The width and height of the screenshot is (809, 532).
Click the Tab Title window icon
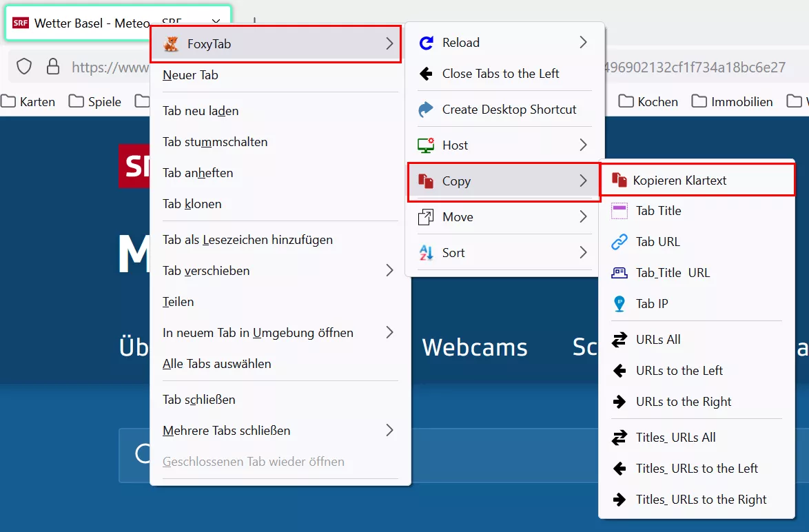(619, 211)
